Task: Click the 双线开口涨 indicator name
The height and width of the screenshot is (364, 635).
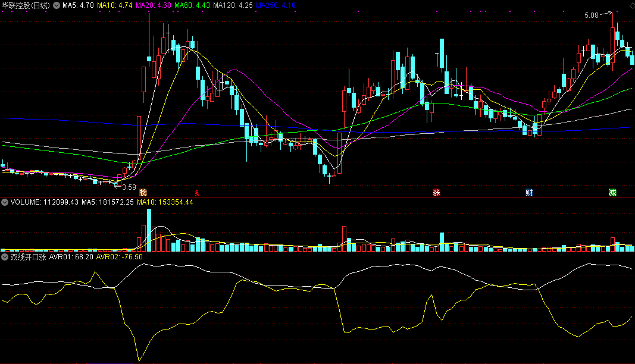Action: coord(29,257)
